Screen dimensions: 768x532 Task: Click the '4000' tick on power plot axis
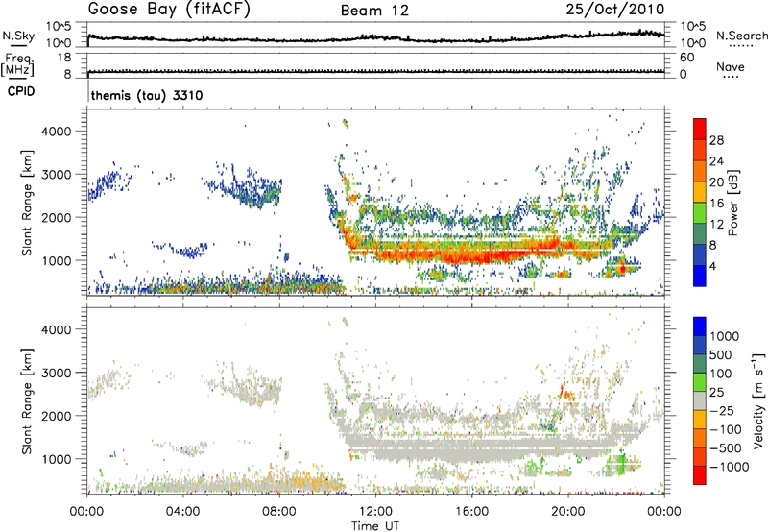click(x=56, y=132)
